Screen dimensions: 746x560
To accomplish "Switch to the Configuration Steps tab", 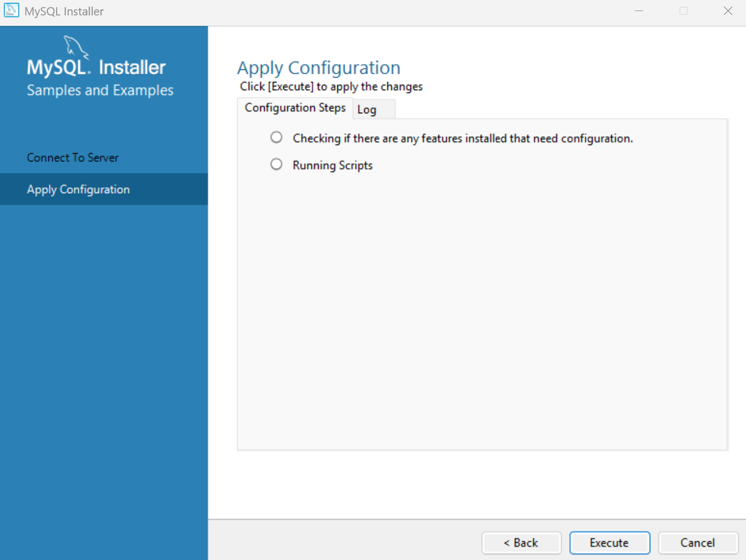I will pyautogui.click(x=295, y=108).
